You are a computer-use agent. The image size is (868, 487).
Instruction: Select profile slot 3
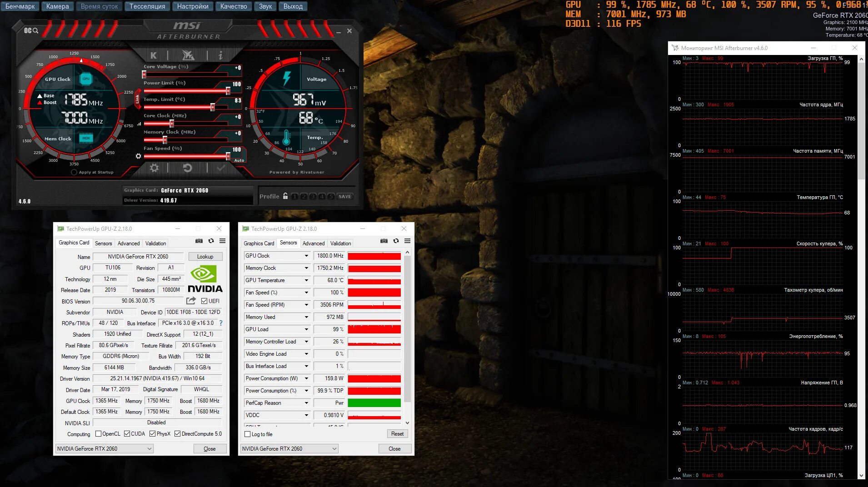click(313, 197)
